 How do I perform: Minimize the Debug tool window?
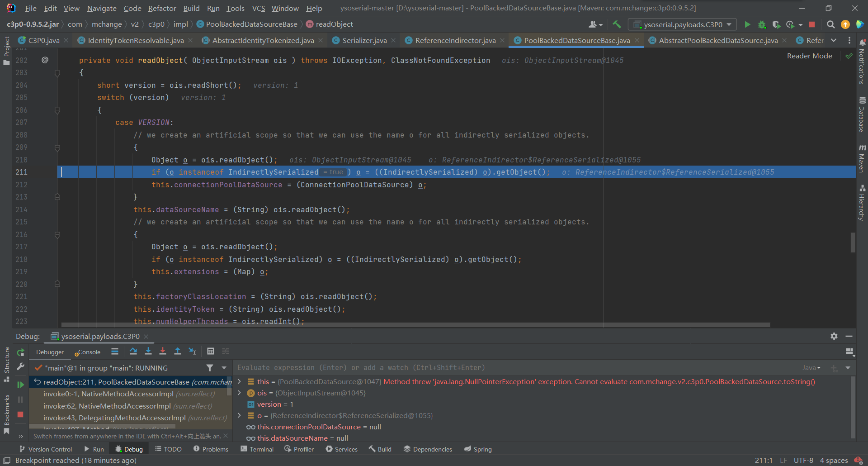(849, 336)
